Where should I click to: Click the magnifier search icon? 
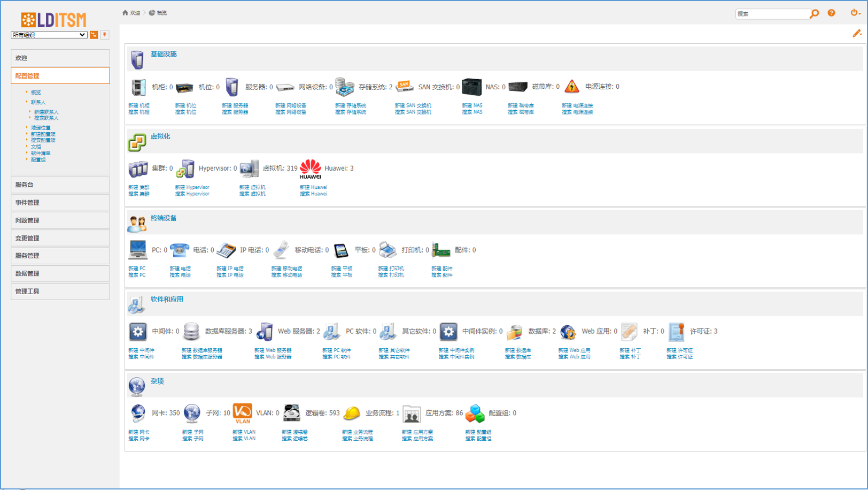[814, 14]
